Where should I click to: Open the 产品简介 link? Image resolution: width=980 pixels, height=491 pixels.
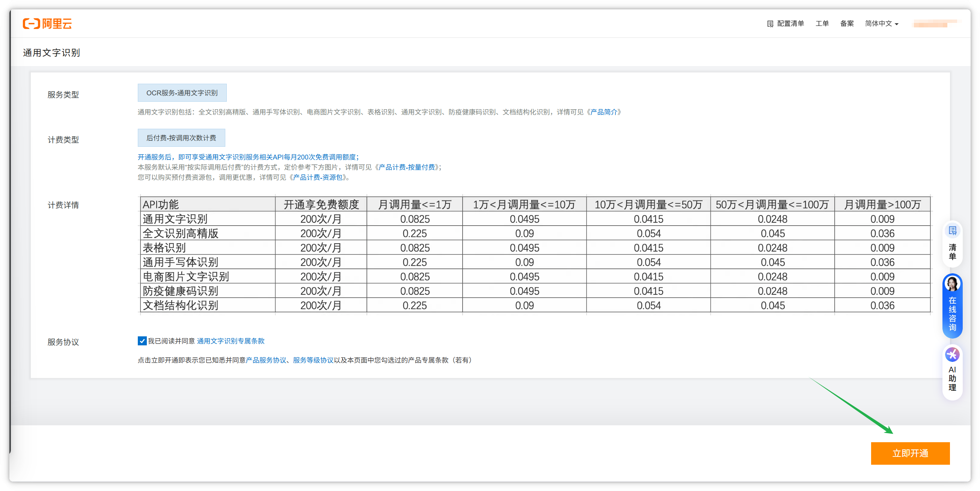[x=604, y=112]
